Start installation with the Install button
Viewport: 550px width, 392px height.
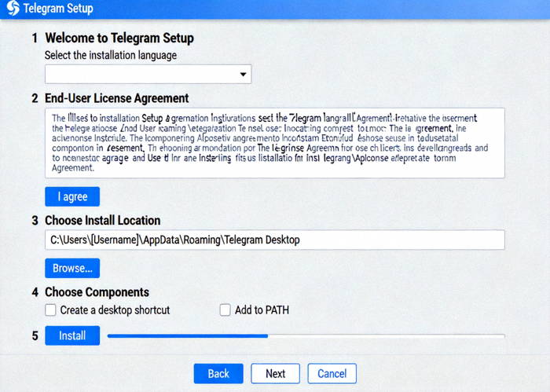tap(72, 335)
